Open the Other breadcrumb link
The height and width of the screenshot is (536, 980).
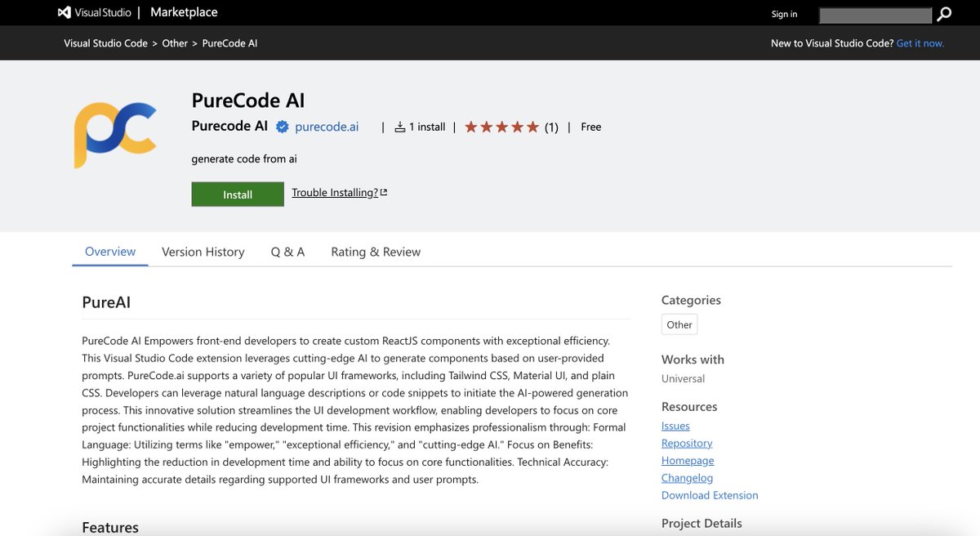(175, 43)
